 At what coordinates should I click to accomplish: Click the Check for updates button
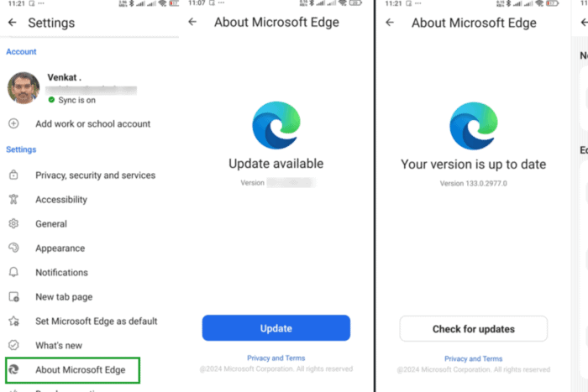[473, 329]
